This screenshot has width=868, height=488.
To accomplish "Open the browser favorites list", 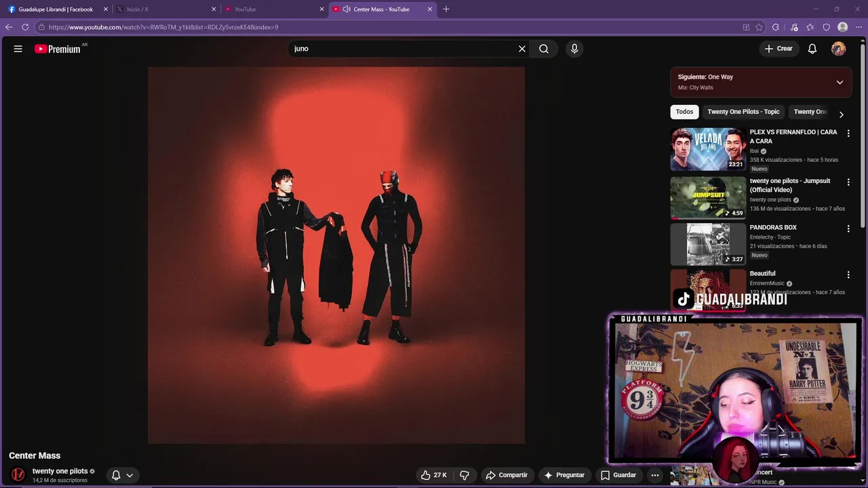I will click(810, 27).
